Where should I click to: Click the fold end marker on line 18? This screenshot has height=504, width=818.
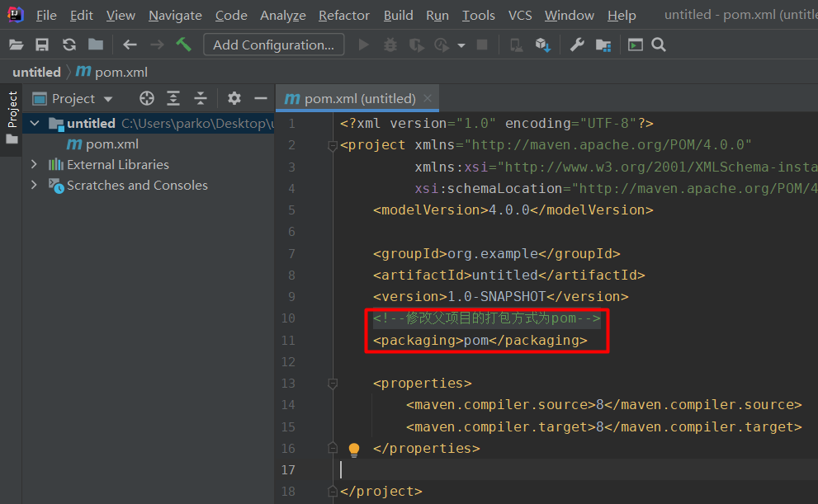pos(333,491)
